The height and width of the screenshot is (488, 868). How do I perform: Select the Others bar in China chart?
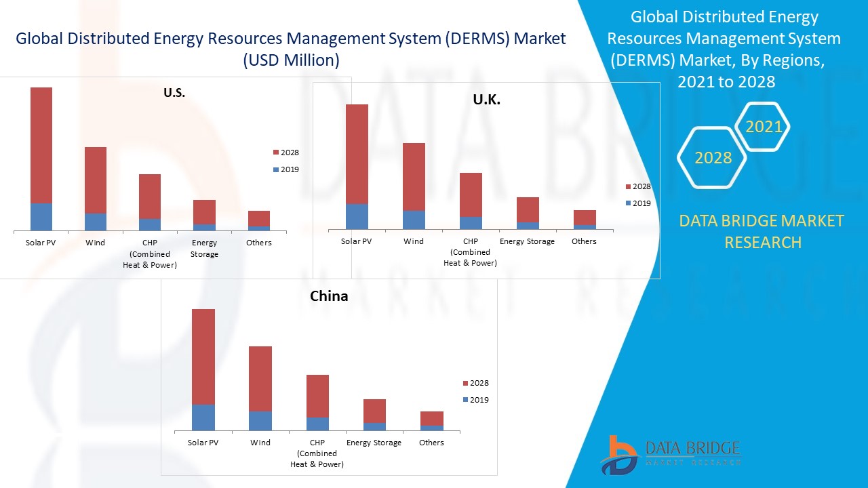431,421
